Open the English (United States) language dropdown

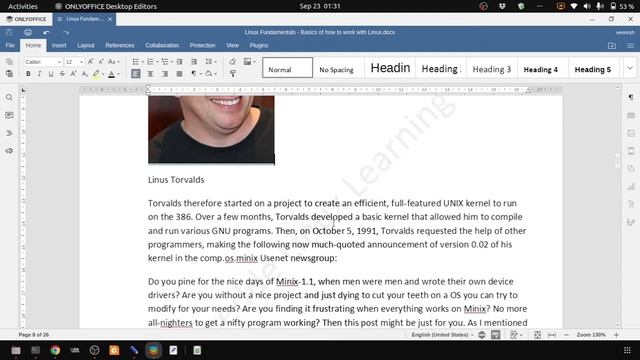tap(442, 335)
